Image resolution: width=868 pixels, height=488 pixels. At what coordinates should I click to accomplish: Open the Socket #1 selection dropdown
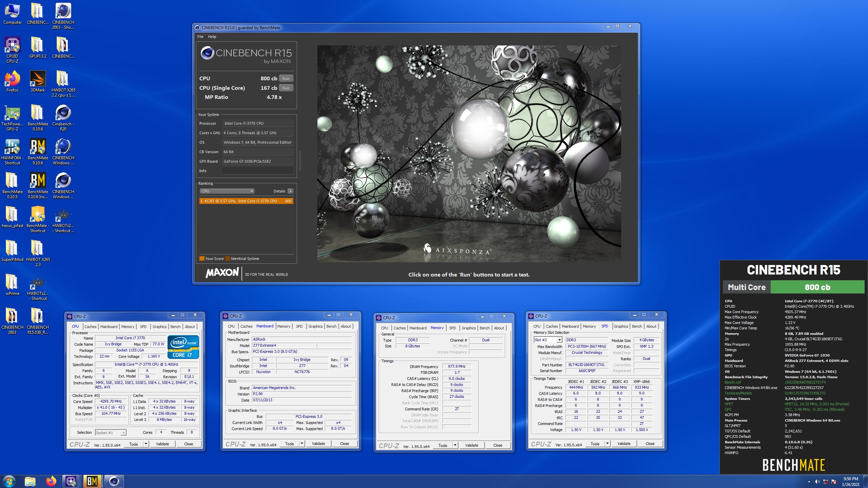point(111,432)
